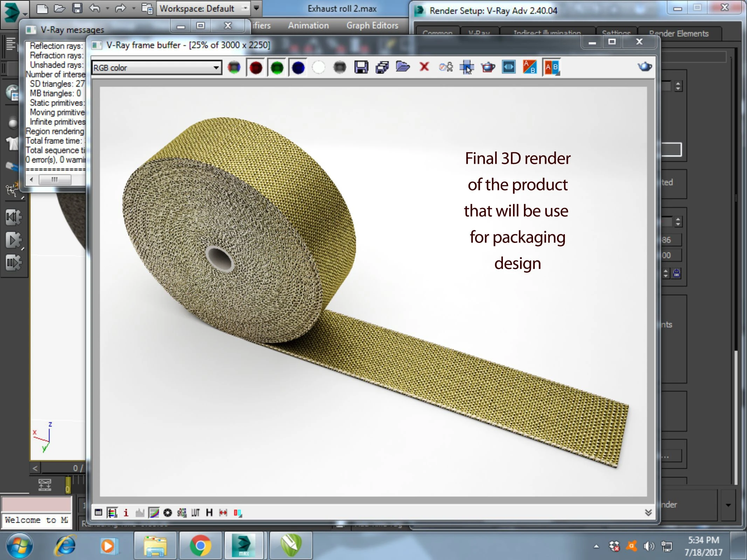Toggle the red channel display

(256, 67)
